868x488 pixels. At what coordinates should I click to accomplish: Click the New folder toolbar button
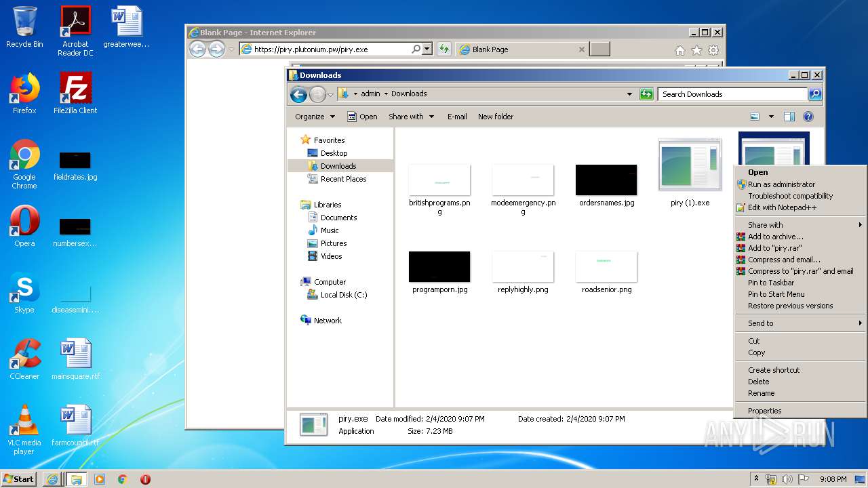pyautogui.click(x=496, y=117)
